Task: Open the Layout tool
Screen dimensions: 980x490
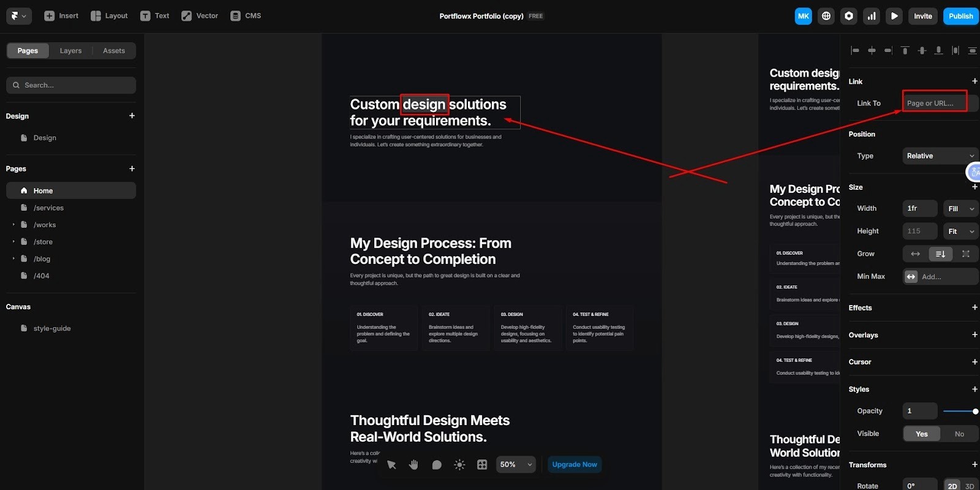Action: click(109, 16)
